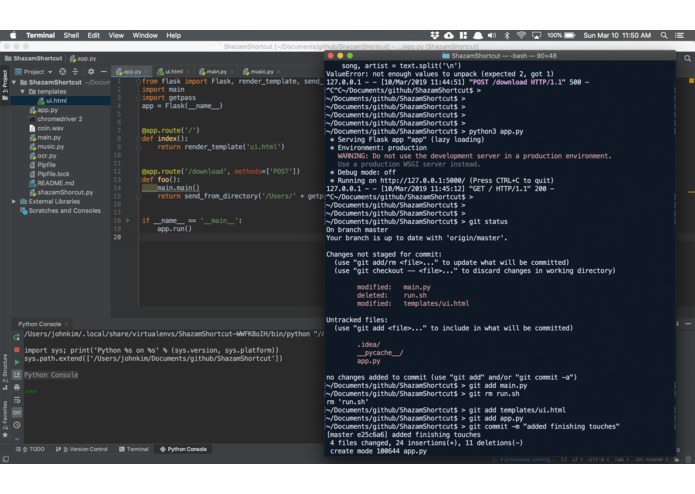Switch to the main.py editor tab
The width and height of the screenshot is (695, 494).
point(215,71)
